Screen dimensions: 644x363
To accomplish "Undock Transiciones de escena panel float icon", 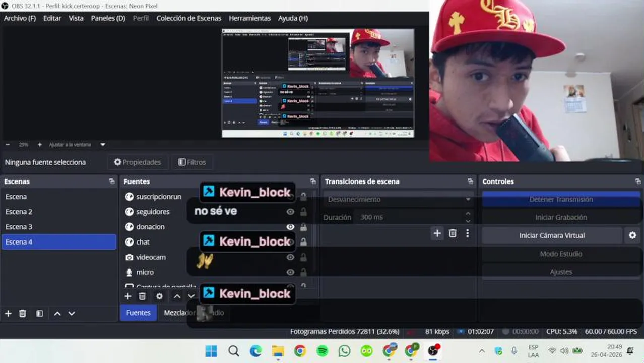I will point(470,181).
